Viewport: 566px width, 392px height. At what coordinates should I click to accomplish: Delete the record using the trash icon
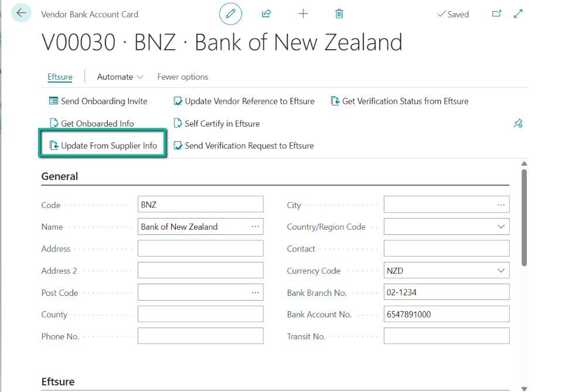coord(339,13)
